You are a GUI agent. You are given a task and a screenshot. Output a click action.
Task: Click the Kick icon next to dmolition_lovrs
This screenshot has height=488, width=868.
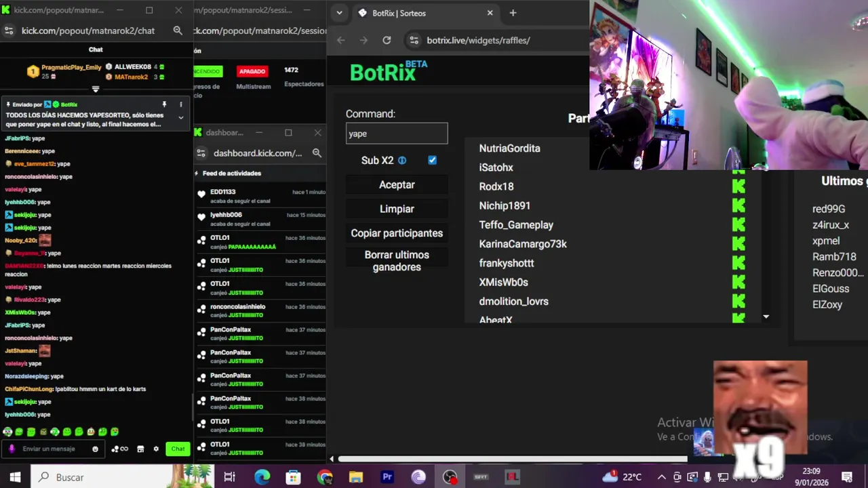[738, 301]
